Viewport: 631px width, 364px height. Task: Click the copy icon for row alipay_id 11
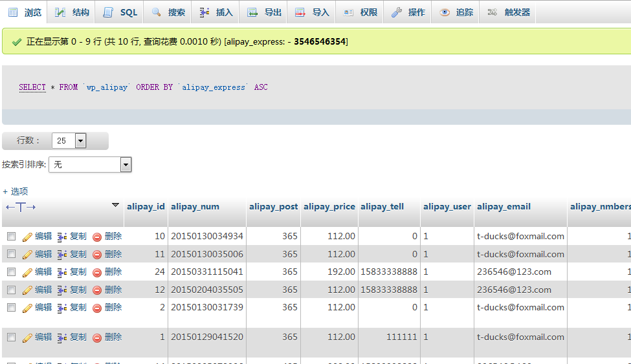62,255
